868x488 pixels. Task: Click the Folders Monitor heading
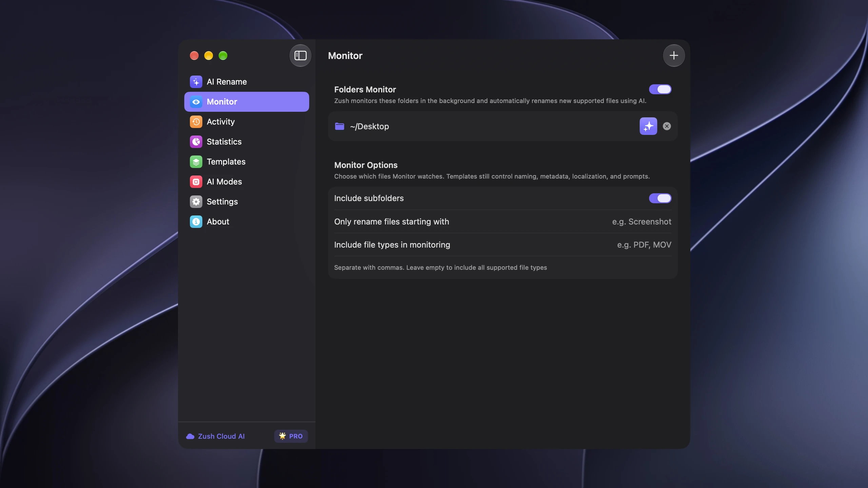[x=365, y=89]
